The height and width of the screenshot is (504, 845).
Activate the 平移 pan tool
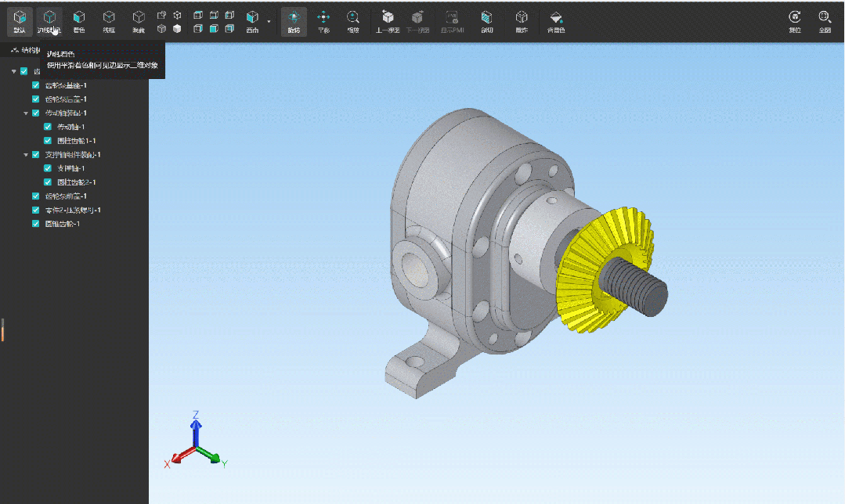(323, 20)
